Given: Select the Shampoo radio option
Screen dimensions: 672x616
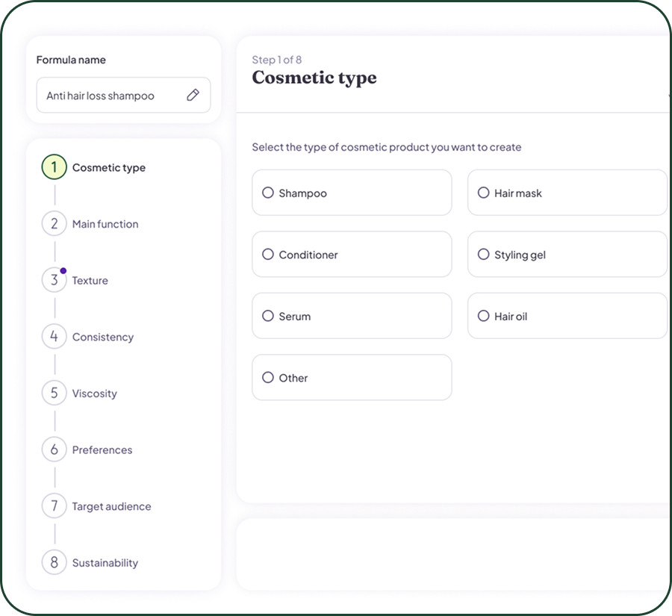Looking at the screenshot, I should (268, 193).
